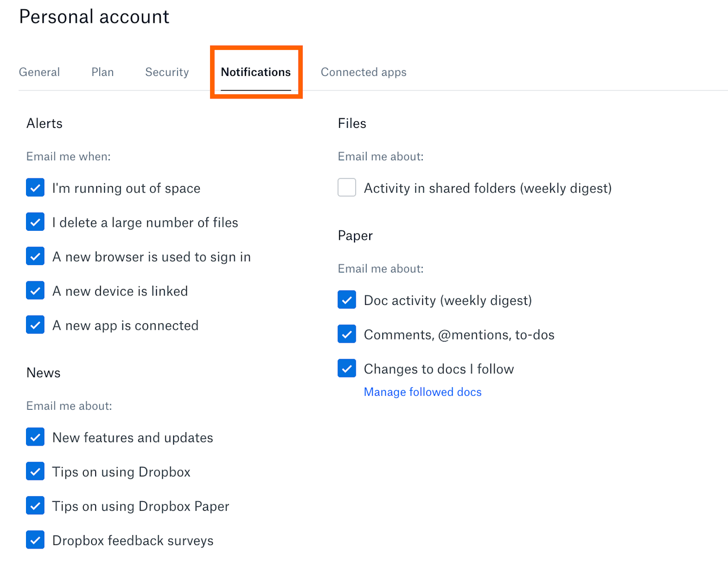The image size is (728, 586).
Task: Click the "Files" section heading
Action: click(352, 123)
